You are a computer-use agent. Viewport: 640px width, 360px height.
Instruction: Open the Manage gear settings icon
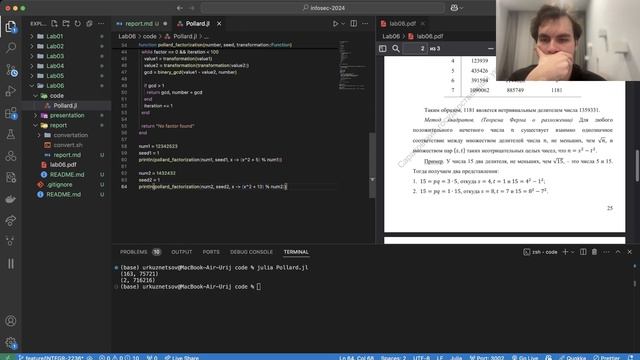point(11,343)
